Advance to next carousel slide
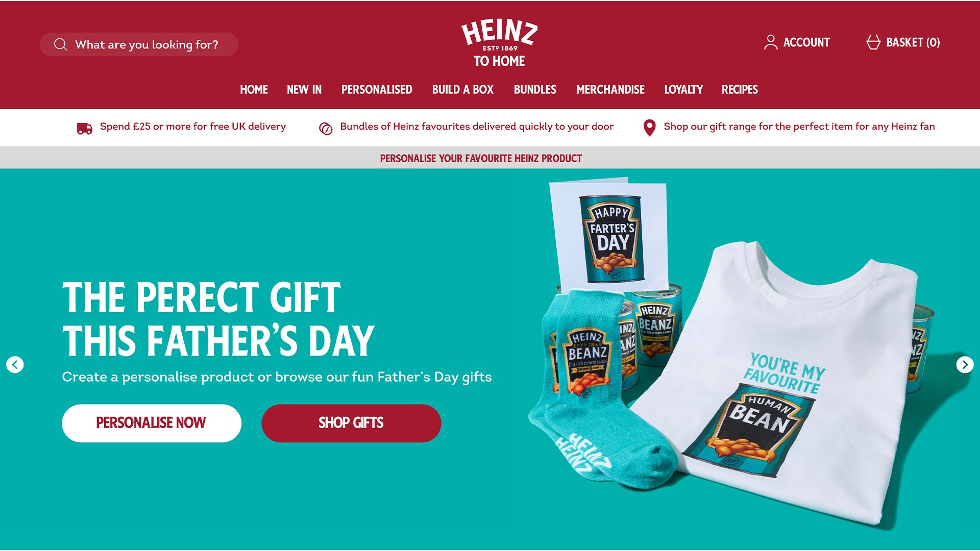 pos(965,365)
